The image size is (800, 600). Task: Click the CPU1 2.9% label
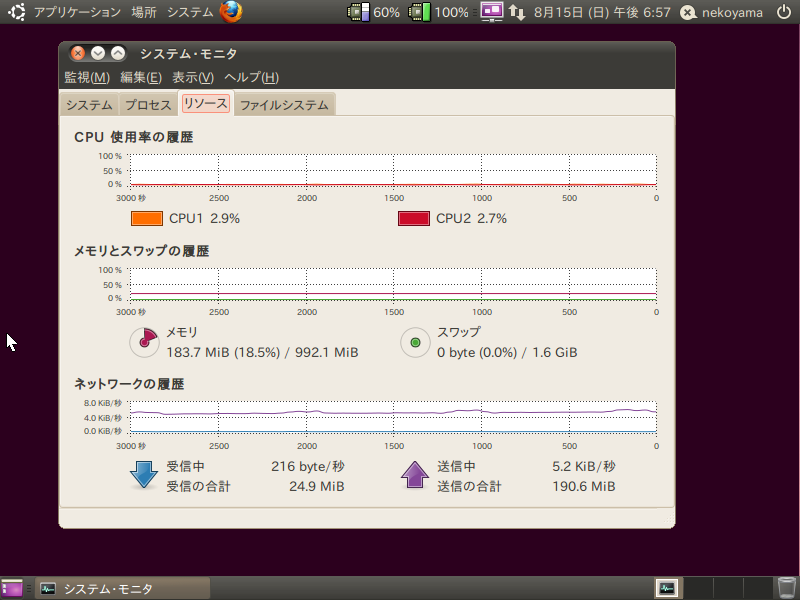click(204, 218)
